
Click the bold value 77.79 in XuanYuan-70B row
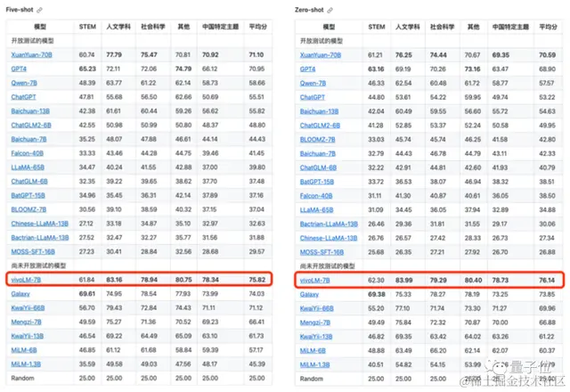point(114,55)
